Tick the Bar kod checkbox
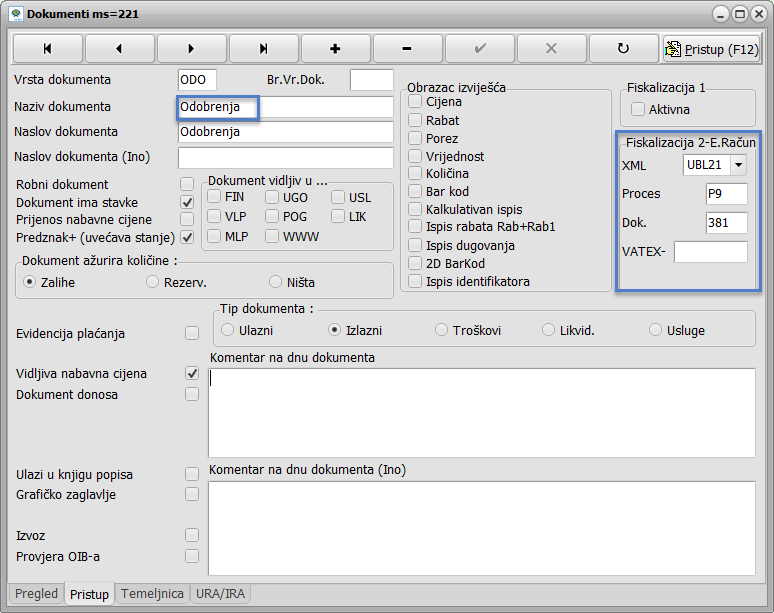Viewport: 774px width, 613px height. (x=416, y=191)
